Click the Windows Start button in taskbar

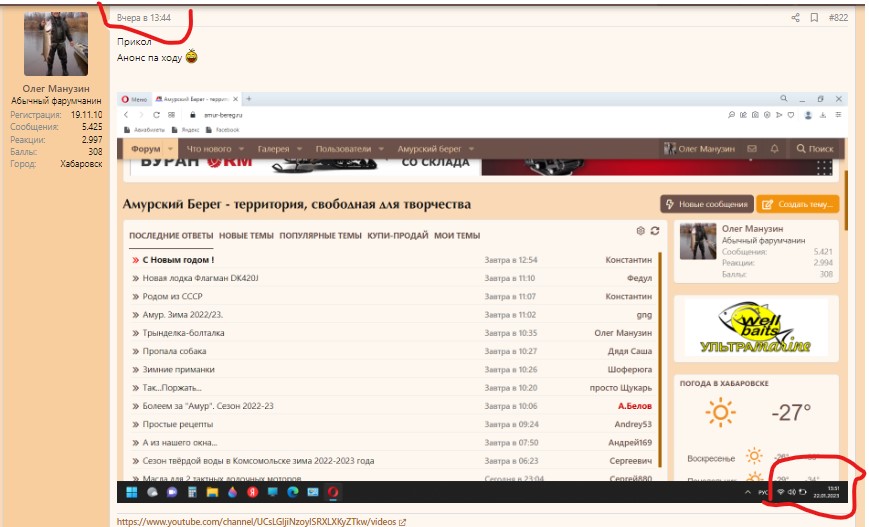coord(130,492)
